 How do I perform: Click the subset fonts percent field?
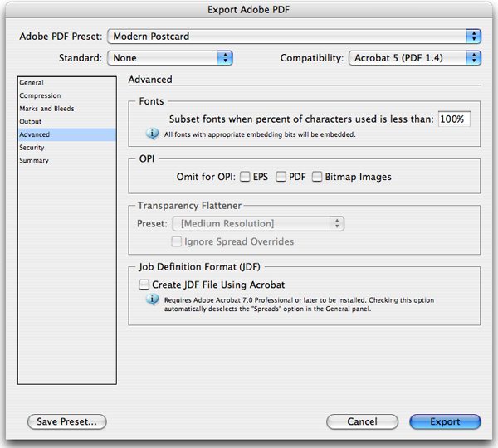[454, 119]
